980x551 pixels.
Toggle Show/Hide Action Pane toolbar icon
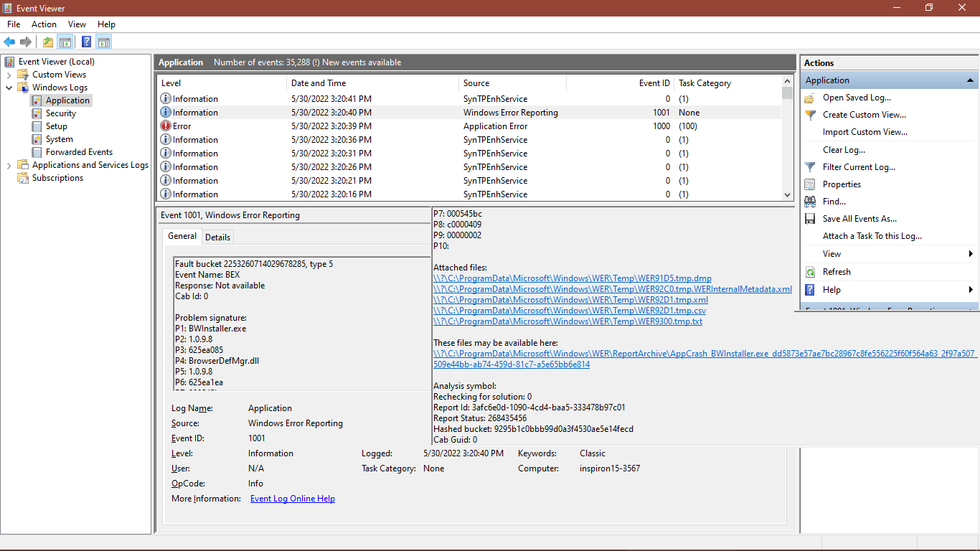coord(104,42)
